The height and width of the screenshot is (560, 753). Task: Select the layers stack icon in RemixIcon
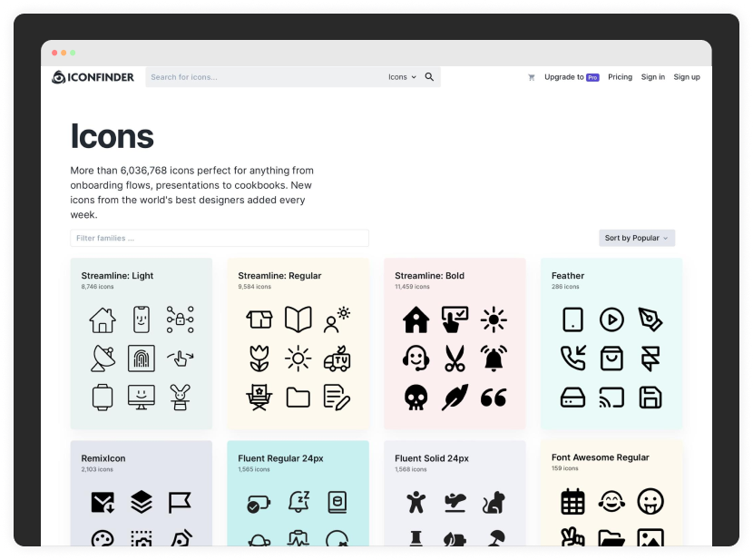point(142,503)
